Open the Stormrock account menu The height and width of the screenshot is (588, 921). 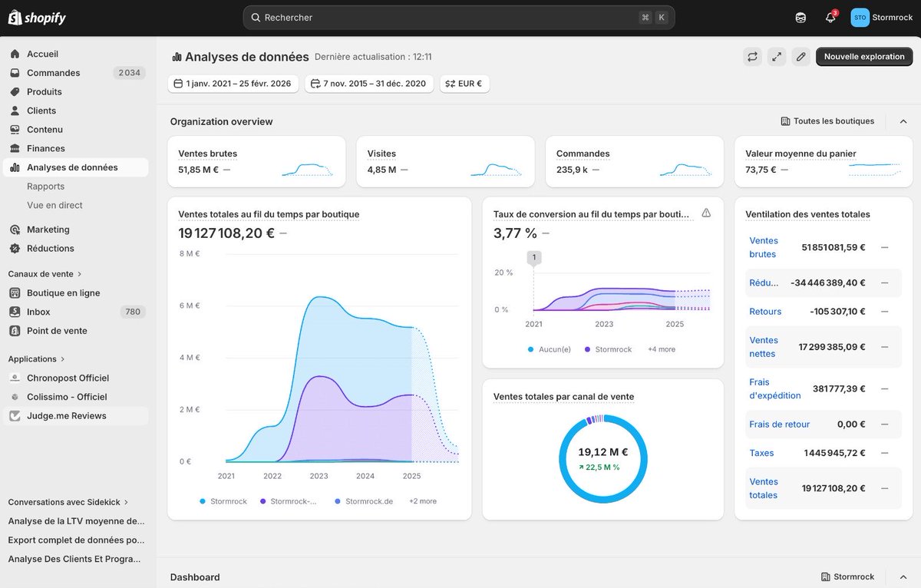click(882, 18)
